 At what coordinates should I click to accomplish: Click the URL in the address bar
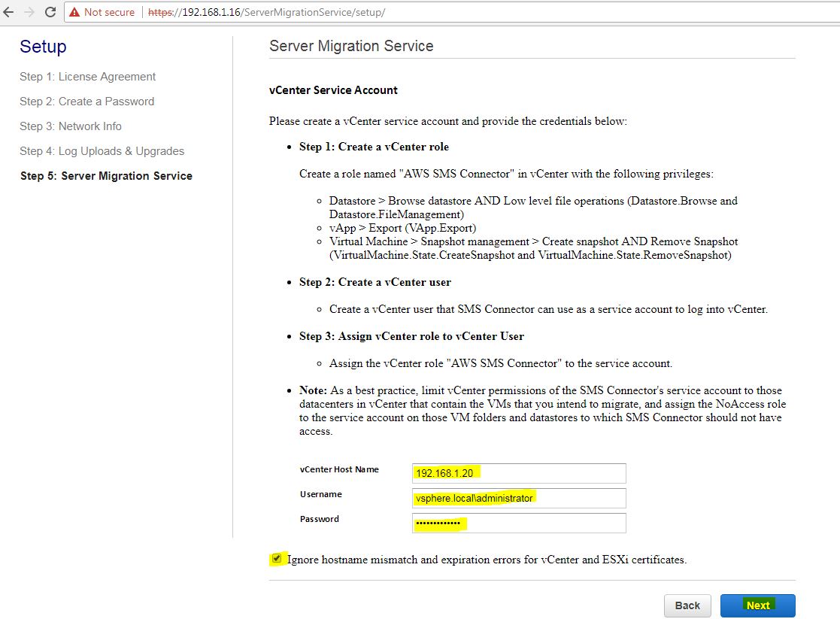[267, 12]
